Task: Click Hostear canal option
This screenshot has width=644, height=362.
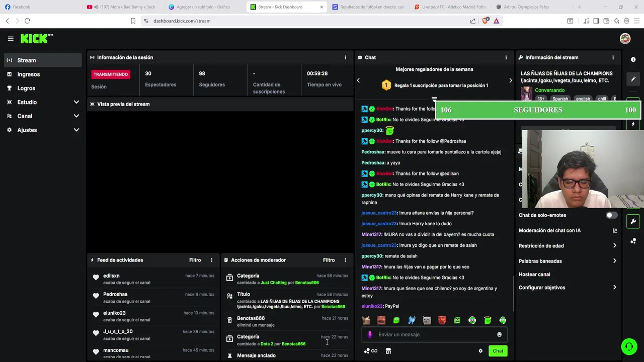Action: coord(534,275)
